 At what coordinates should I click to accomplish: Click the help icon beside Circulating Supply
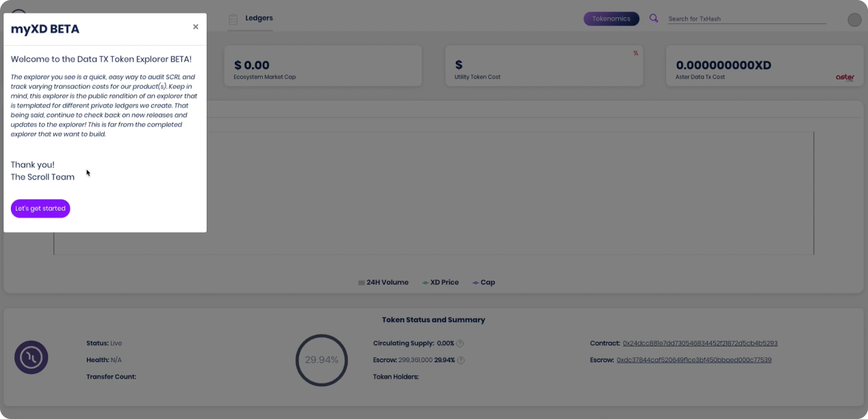460,343
